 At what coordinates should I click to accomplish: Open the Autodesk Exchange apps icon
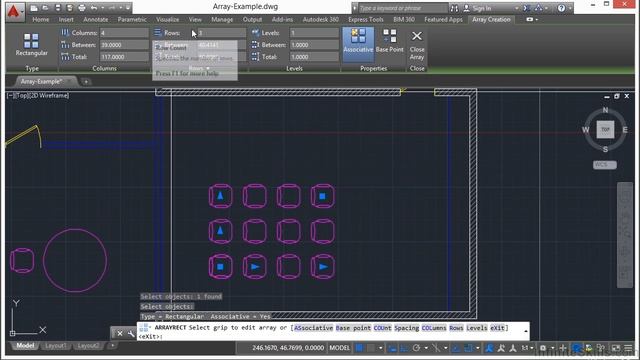click(x=527, y=8)
